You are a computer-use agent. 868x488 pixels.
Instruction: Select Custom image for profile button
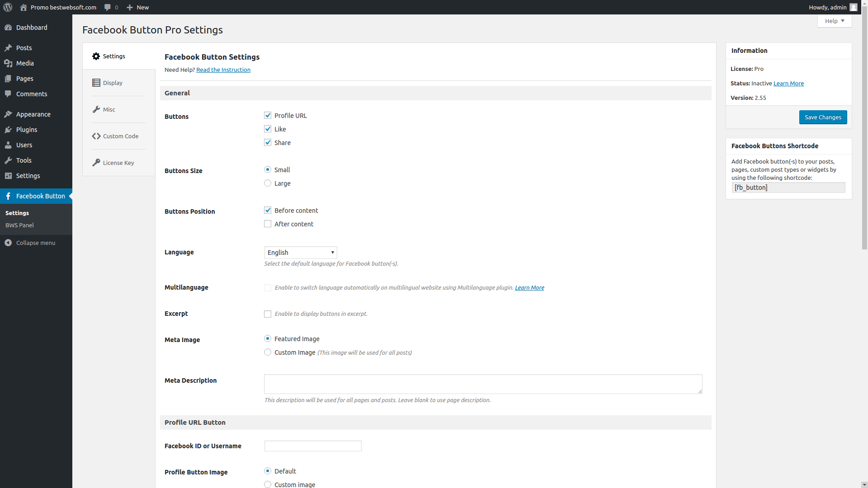(268, 484)
